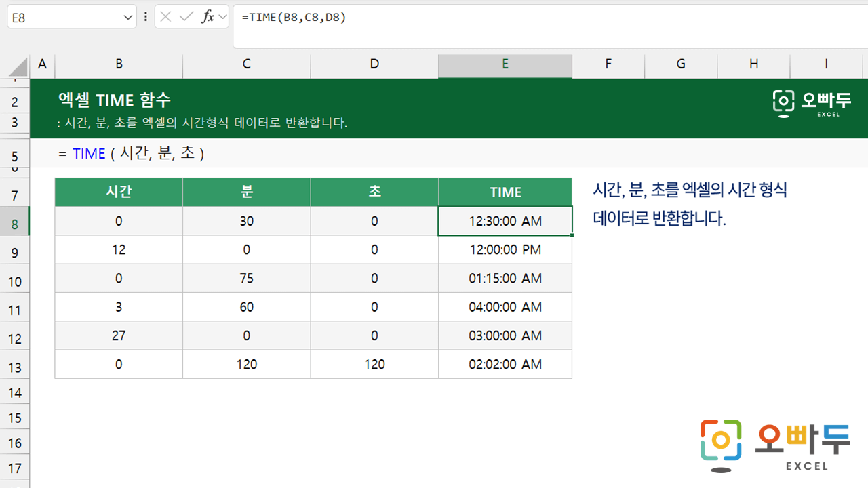Viewport: 868px width, 488px height.
Task: Click the cell with minute value 75
Action: 246,279
